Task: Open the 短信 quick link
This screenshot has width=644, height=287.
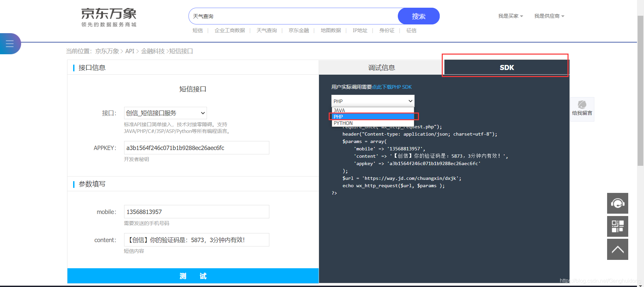Action: [198, 30]
